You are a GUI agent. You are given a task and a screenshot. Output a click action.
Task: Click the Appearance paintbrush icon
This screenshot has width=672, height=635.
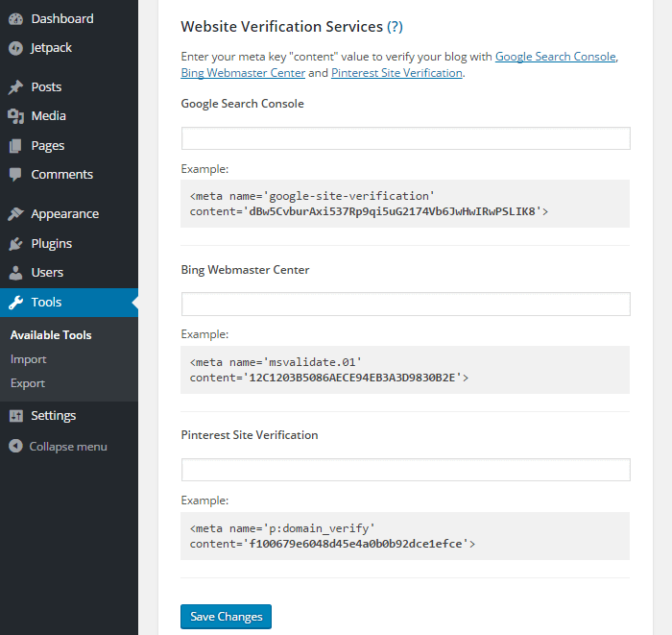pos(16,214)
